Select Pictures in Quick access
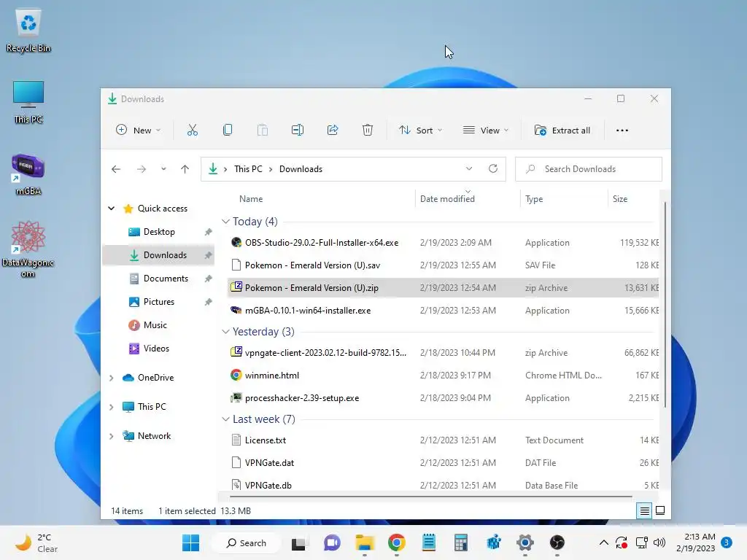Image resolution: width=747 pixels, height=560 pixels. tap(158, 302)
